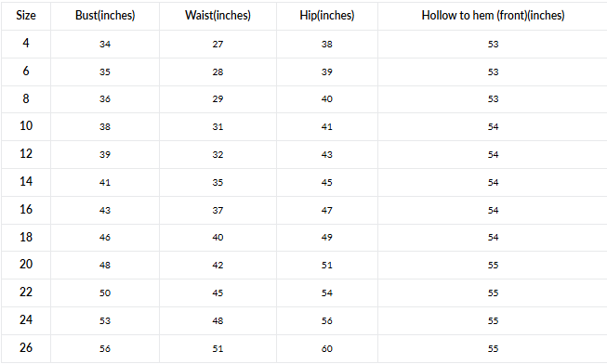Click hip value 60 in last row

click(326, 348)
